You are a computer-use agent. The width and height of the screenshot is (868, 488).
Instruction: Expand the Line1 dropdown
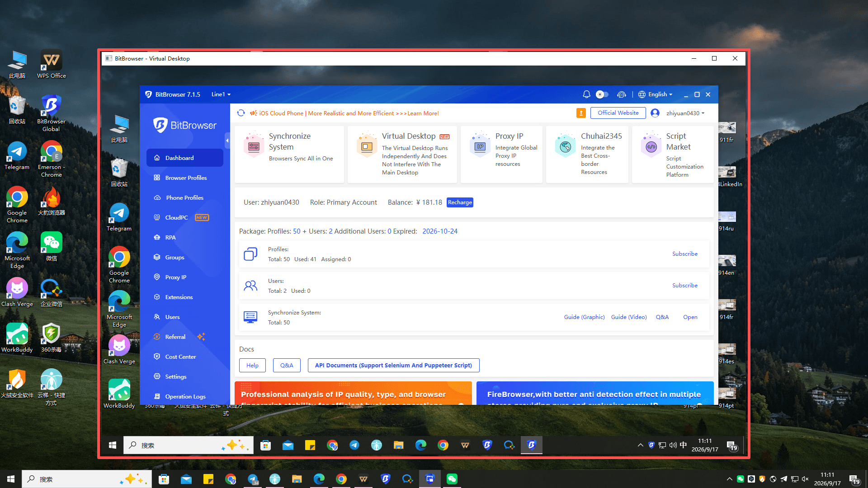coord(221,94)
